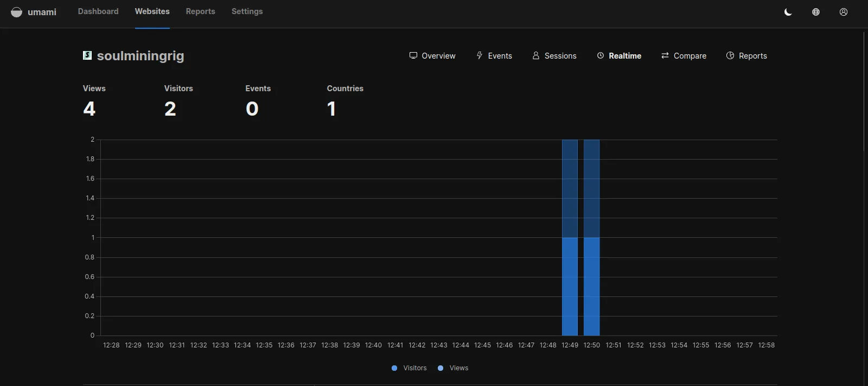
Task: Open Reports in top navigation bar
Action: pyautogui.click(x=200, y=11)
